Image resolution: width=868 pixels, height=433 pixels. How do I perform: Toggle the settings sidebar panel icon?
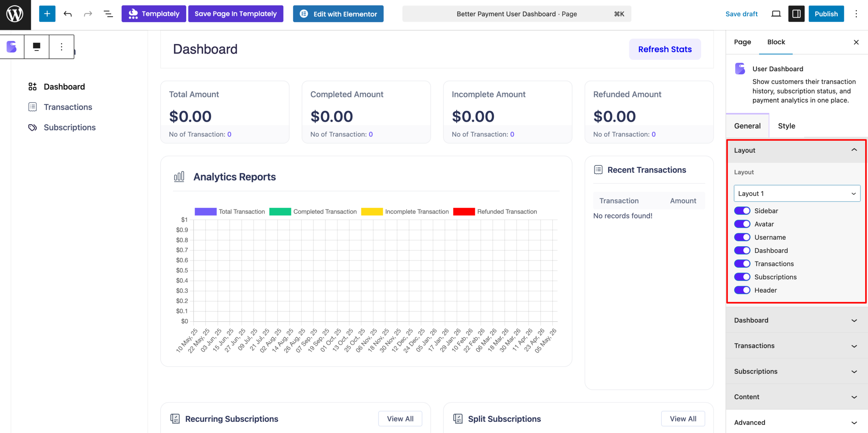click(796, 14)
